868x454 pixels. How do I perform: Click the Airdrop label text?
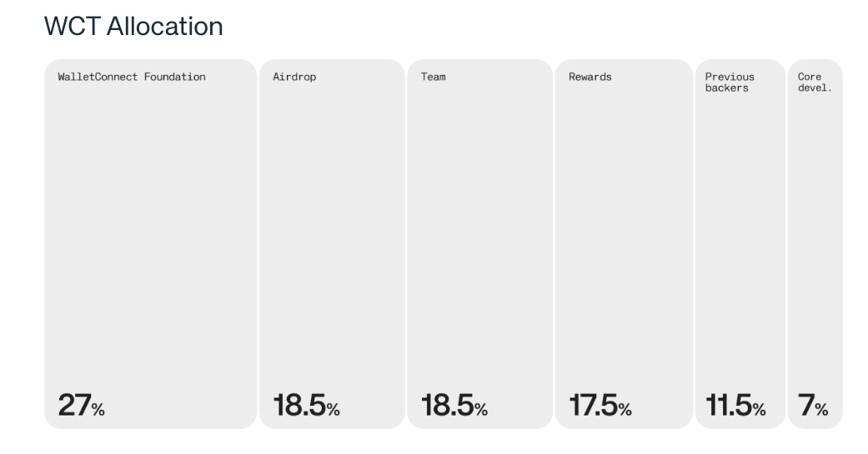[294, 77]
